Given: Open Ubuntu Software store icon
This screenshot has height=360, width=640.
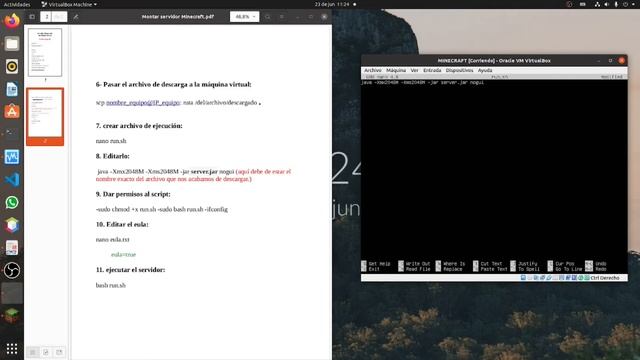Looking at the screenshot, I should pos(12,111).
